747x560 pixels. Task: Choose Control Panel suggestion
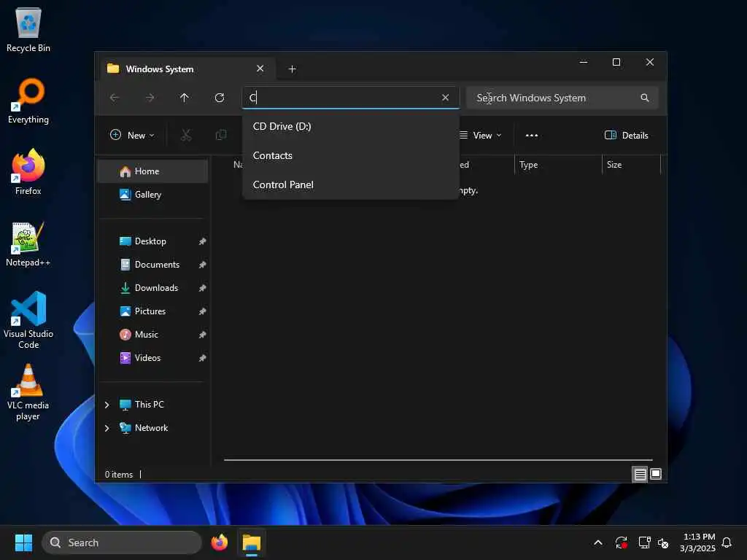point(351,184)
